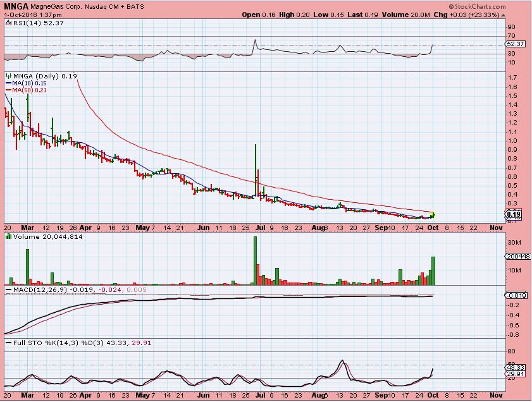
Task: Click the RSI panel legend icon
Action: point(9,23)
